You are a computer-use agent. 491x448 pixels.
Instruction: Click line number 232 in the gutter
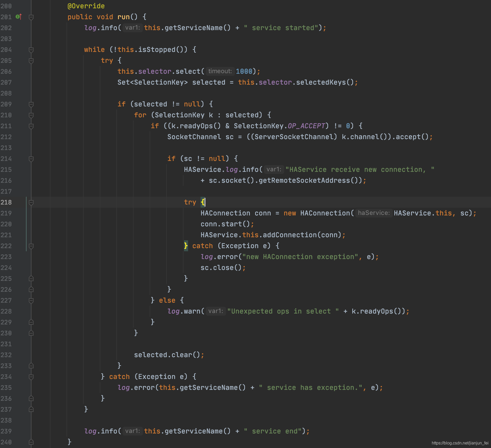[6, 355]
